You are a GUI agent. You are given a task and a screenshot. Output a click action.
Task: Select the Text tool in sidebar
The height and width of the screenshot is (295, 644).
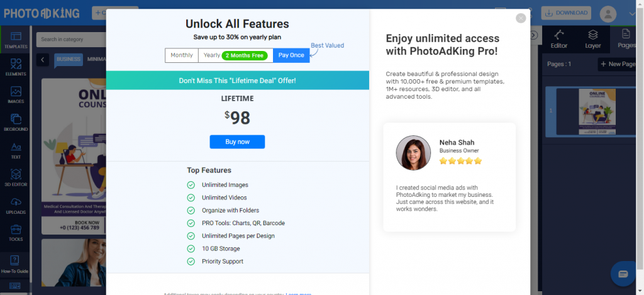point(16,150)
